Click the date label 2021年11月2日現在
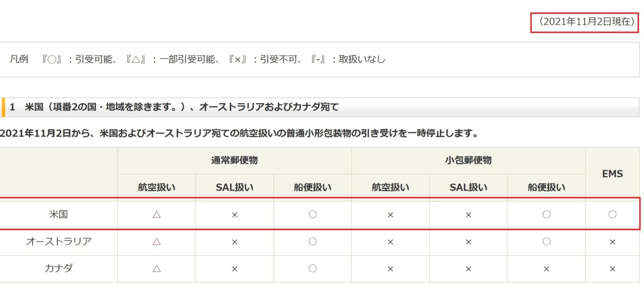The width and height of the screenshot is (644, 289). pos(587,23)
